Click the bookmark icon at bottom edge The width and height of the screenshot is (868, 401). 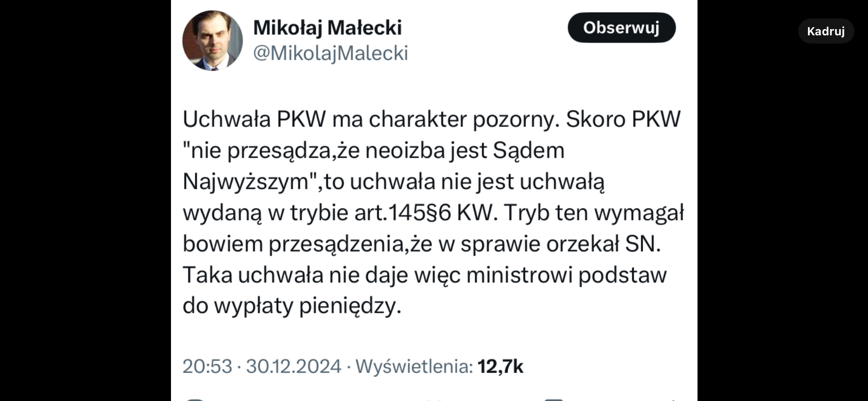(554, 399)
